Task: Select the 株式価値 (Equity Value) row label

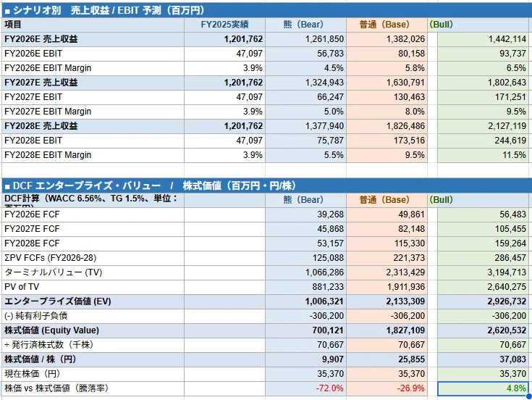Action: click(x=52, y=330)
